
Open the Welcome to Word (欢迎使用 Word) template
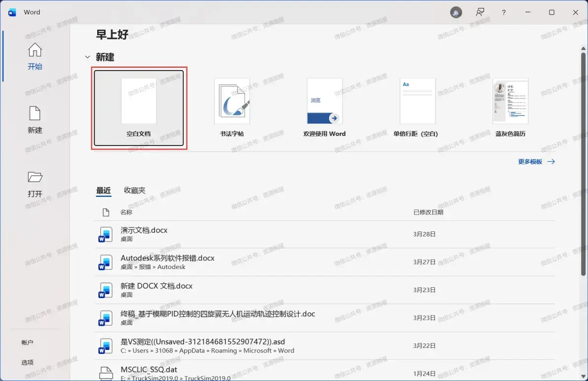coord(325,108)
